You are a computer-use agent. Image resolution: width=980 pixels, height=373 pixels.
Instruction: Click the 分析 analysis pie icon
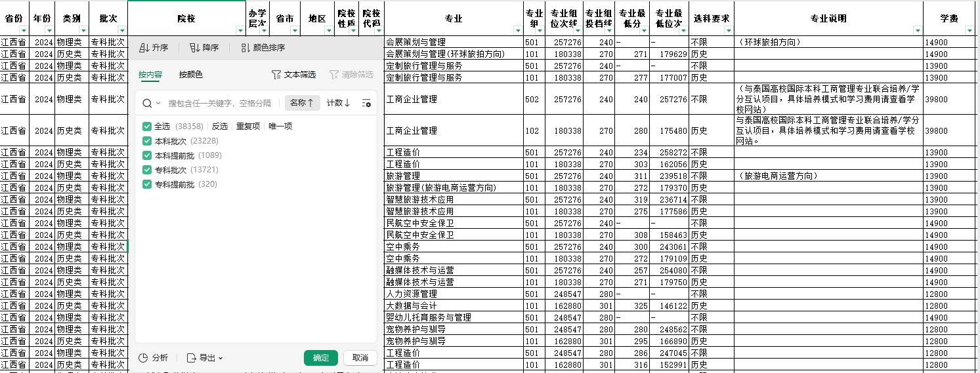point(143,358)
